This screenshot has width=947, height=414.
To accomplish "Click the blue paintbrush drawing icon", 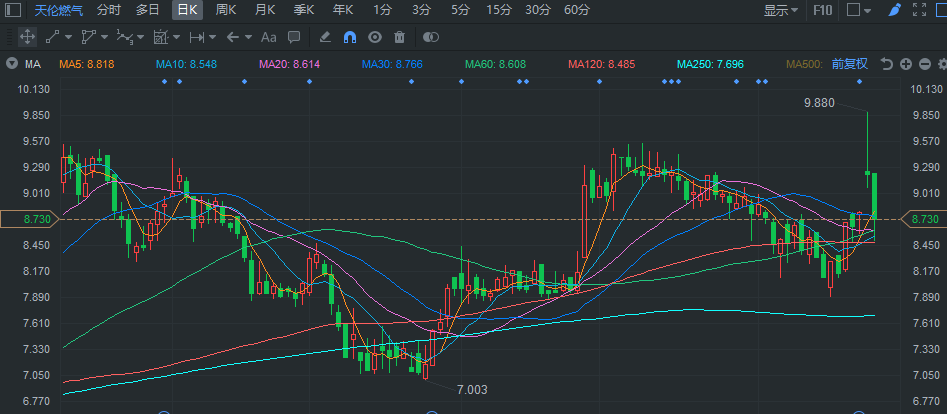I will coord(894,10).
